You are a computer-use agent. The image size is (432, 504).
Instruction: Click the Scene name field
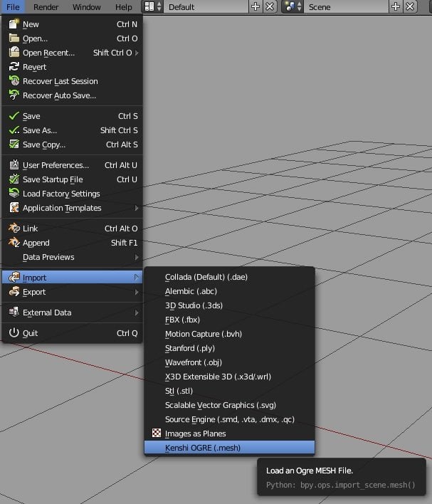click(x=346, y=6)
